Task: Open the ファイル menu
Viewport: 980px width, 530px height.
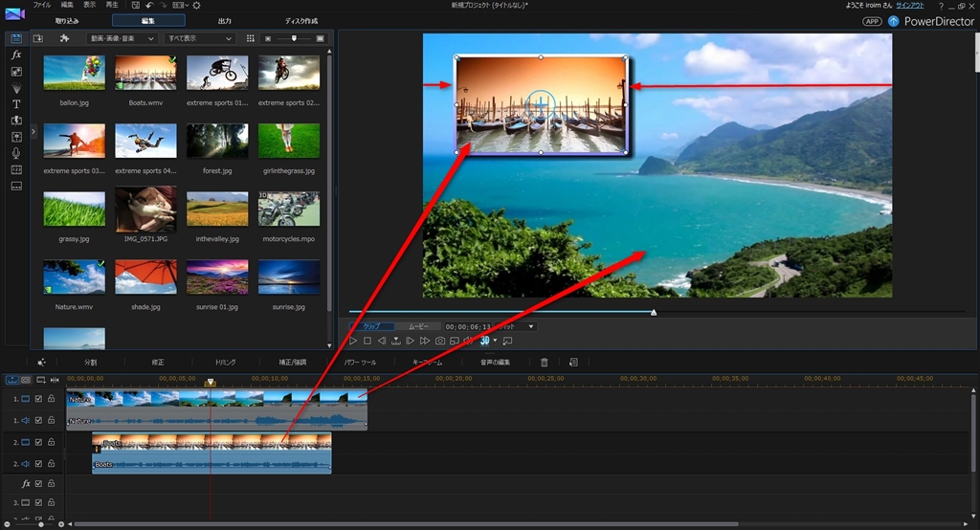Action: 42,5
